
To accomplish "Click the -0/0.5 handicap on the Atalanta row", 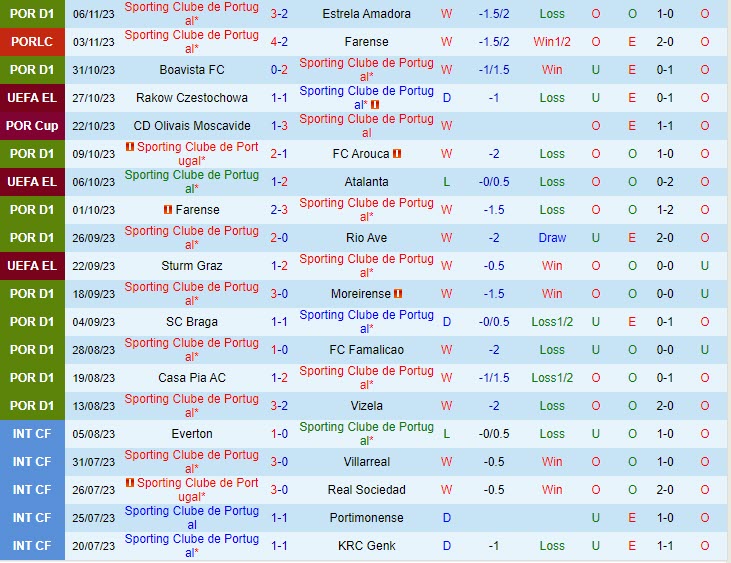I will (494, 182).
